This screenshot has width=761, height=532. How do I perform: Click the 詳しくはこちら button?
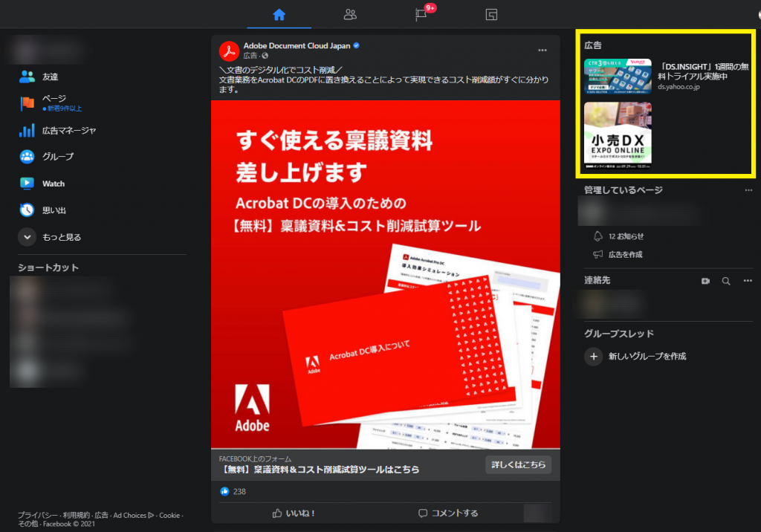coord(518,464)
